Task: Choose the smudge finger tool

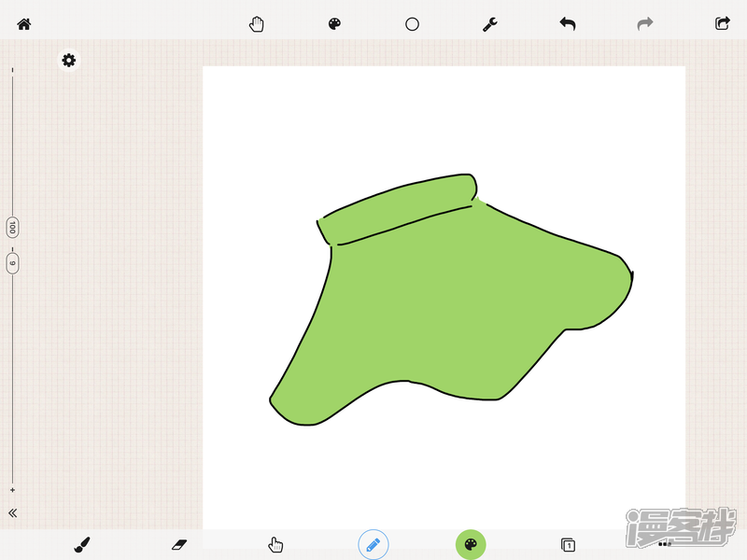Action: [275, 544]
